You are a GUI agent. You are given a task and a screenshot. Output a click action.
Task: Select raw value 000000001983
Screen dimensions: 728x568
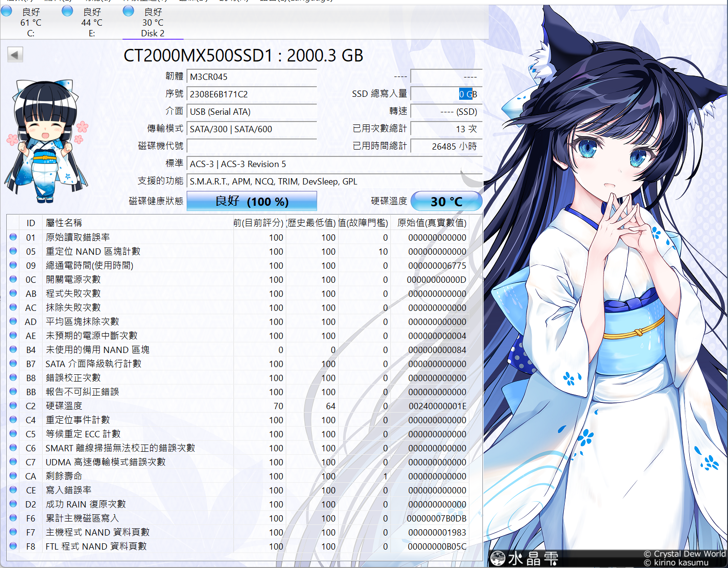tap(437, 533)
